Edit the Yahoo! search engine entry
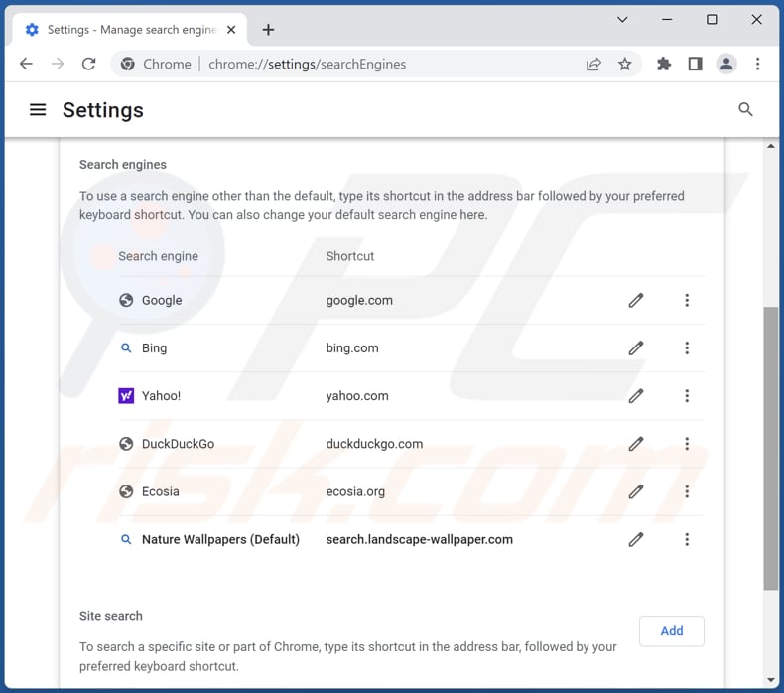This screenshot has width=784, height=693. (635, 396)
